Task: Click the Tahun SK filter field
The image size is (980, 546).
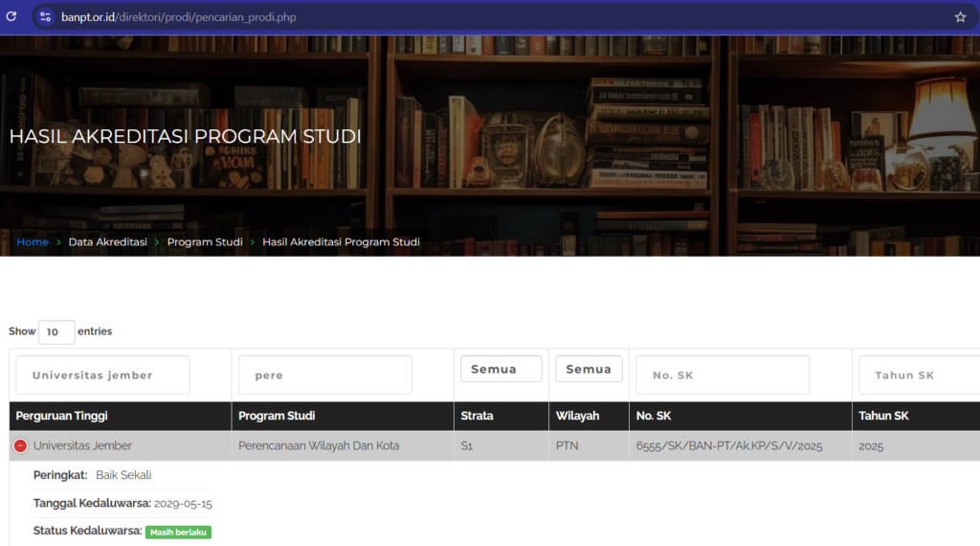Action: point(919,375)
